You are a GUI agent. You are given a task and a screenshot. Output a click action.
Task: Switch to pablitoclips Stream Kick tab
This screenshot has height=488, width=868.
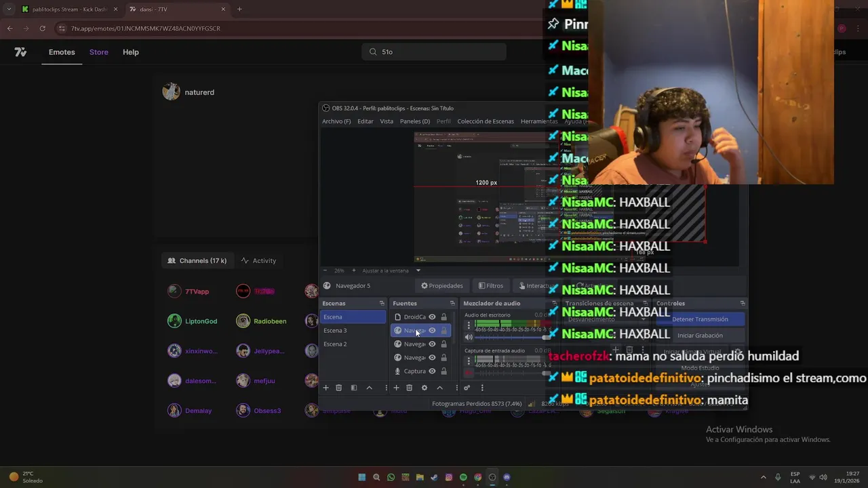[69, 9]
